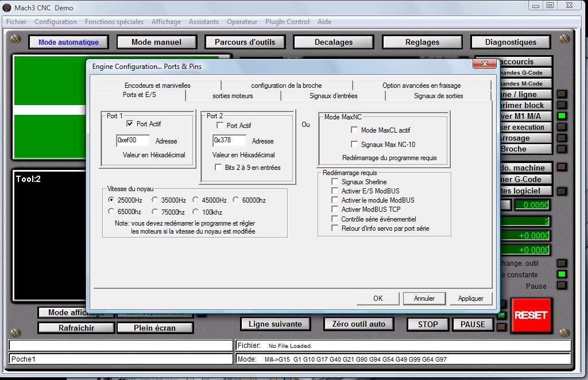This screenshot has height=380, width=588.
Task: Click the Mach3 application icon in title bar
Action: (7, 7)
